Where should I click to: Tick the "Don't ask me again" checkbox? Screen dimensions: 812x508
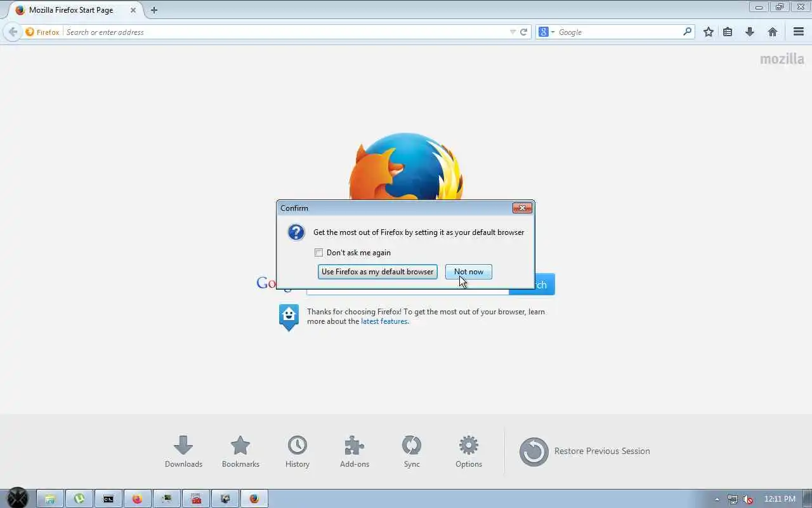coord(319,253)
